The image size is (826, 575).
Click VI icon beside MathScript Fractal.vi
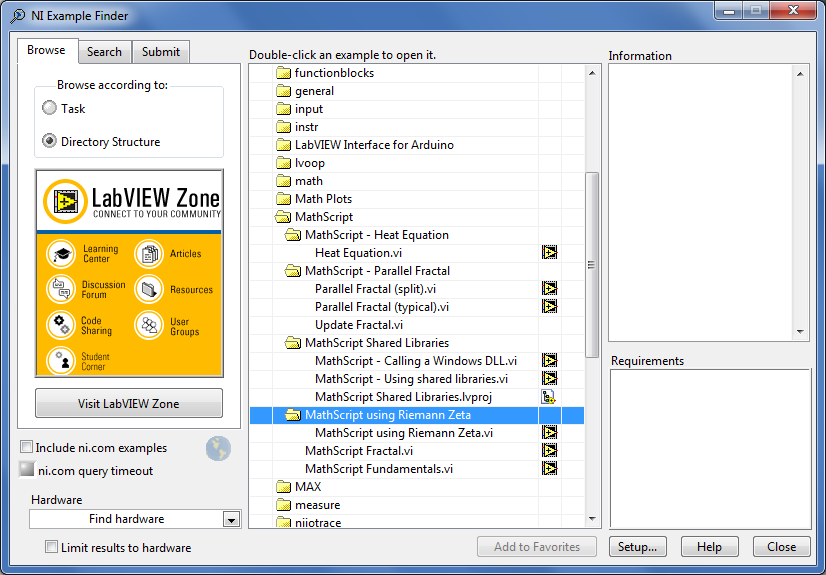pos(549,451)
